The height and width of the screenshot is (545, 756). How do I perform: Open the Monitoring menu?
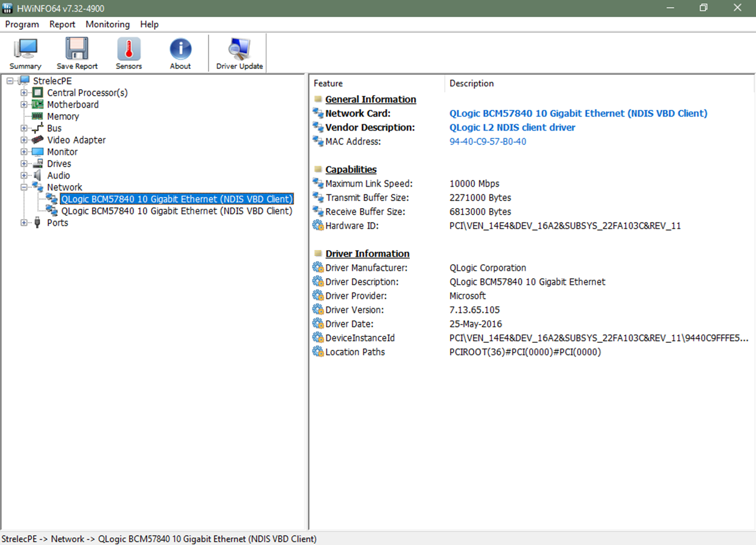coord(107,24)
